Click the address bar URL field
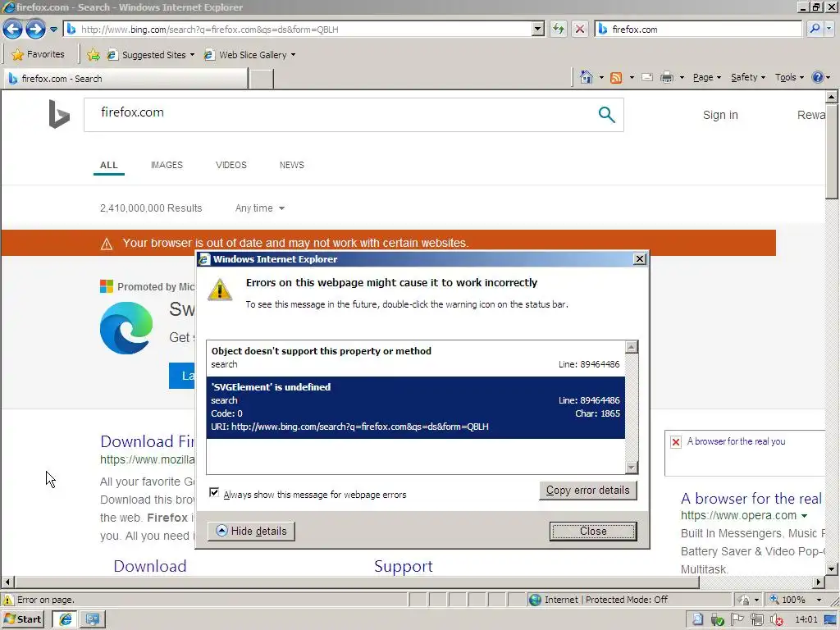This screenshot has width=840, height=630. click(298, 30)
